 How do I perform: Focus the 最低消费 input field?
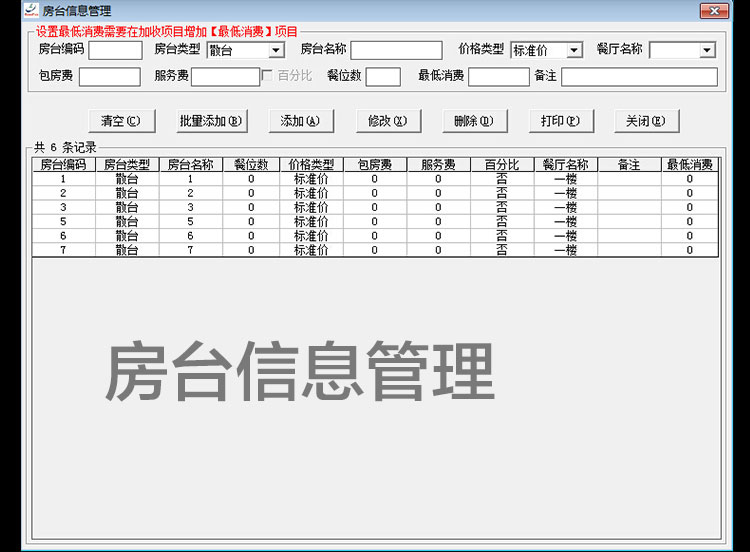click(x=498, y=77)
